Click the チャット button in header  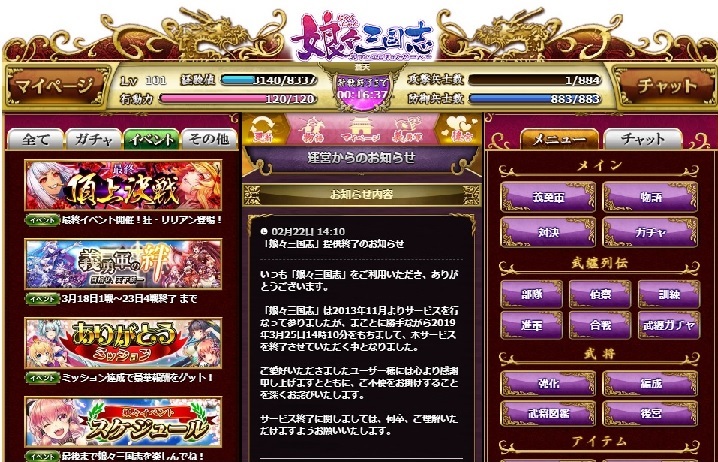[x=667, y=86]
